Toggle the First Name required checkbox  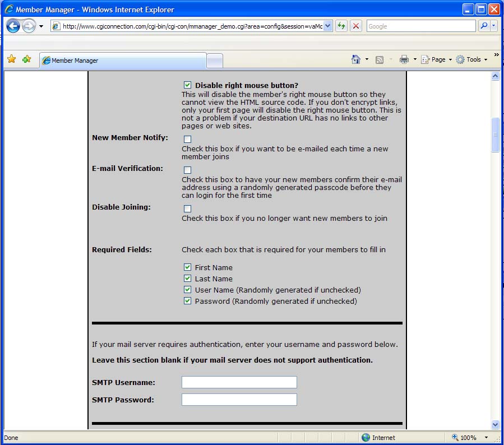[x=187, y=267]
